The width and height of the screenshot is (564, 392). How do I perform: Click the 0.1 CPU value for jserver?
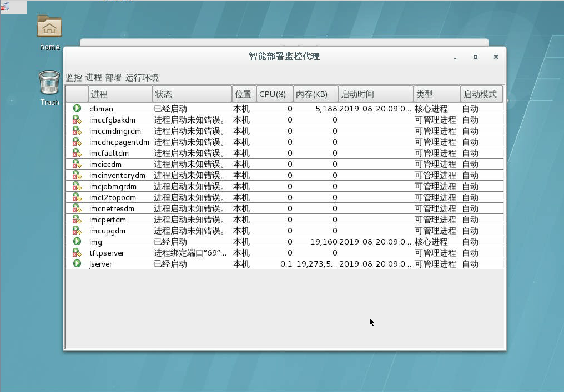tap(286, 264)
